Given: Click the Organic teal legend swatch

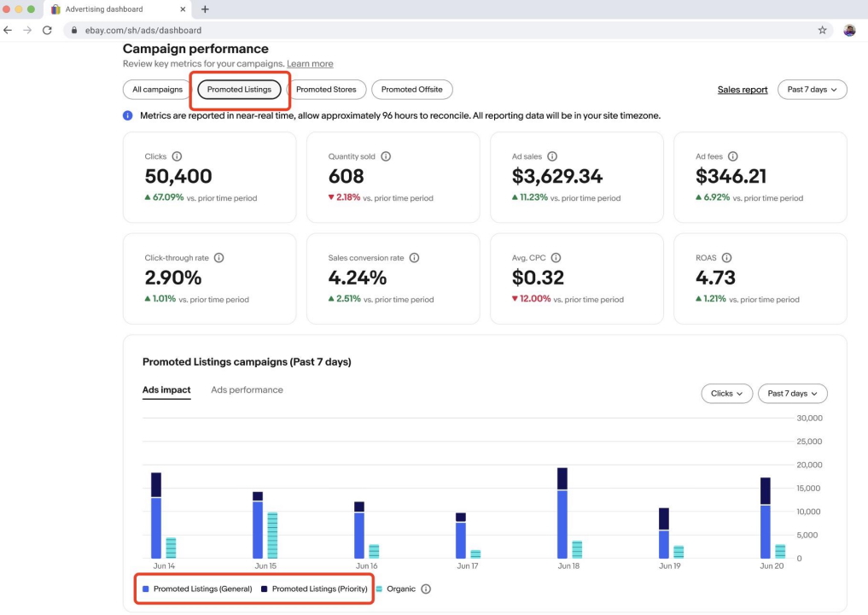Looking at the screenshot, I should (x=379, y=589).
